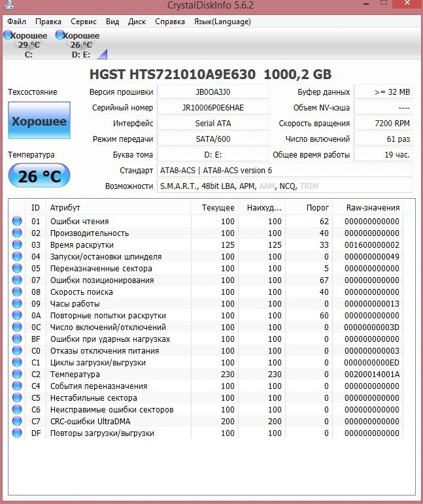Select the Ошибки чтения attribute name
The width and height of the screenshot is (423, 504).
pos(79,222)
